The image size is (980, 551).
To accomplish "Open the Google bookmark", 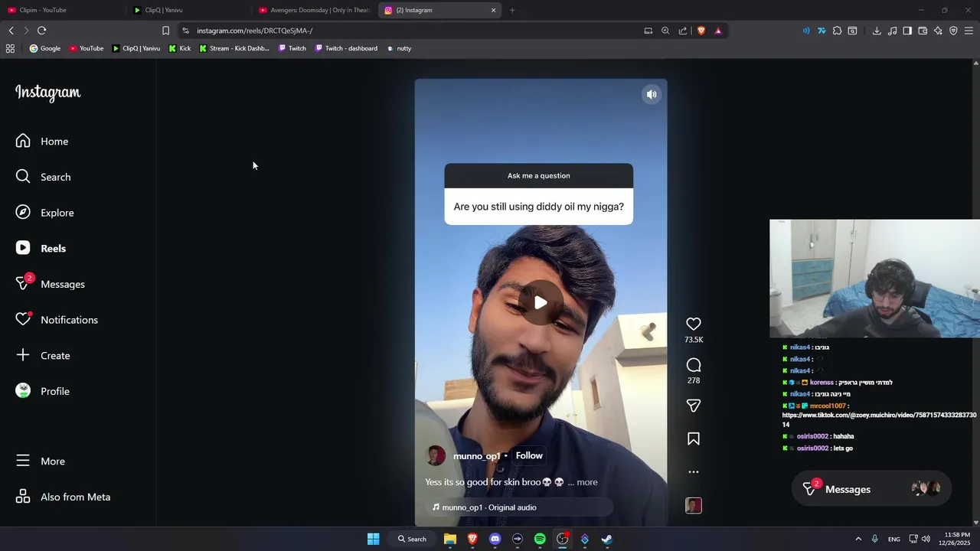I will [45, 48].
